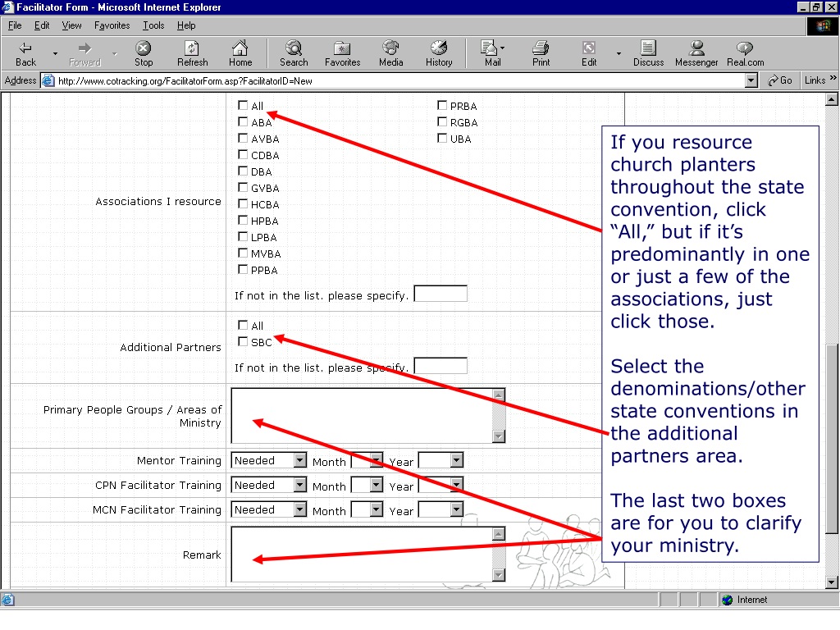Open the View menu
Screen dimensions: 840x630
72,25
